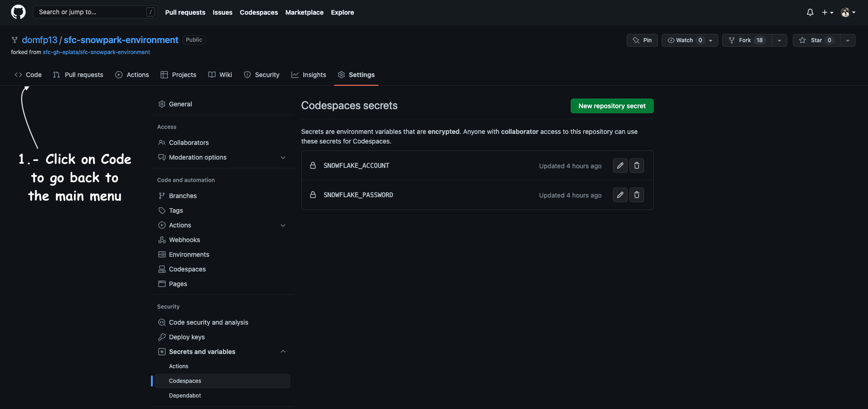
Task: Click Pull requests in the top navigation
Action: (185, 12)
